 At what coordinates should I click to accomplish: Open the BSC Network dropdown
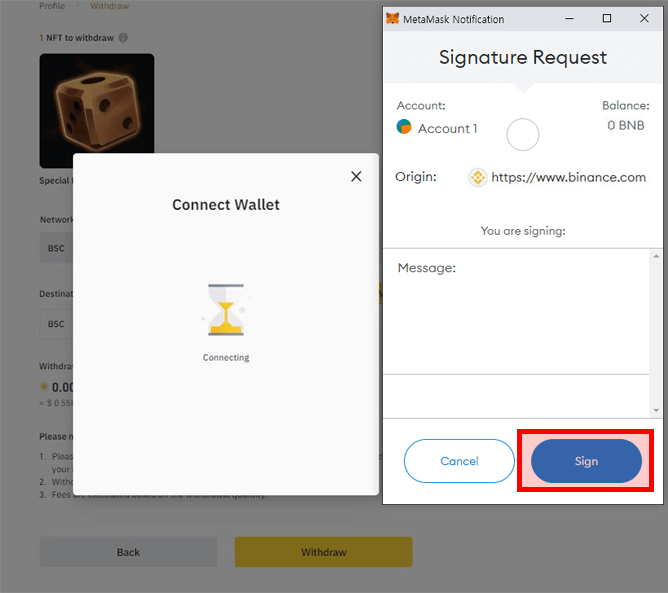point(56,248)
